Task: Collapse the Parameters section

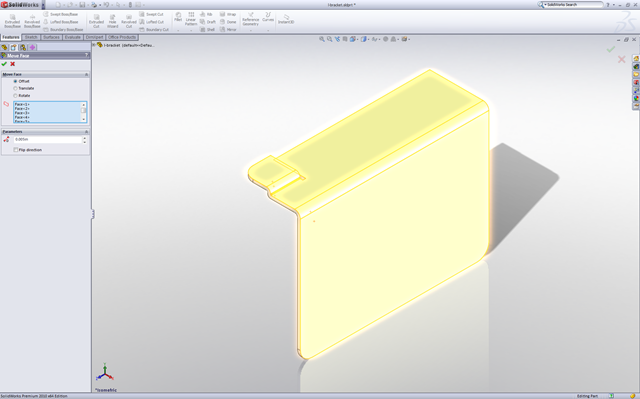Action: point(87,131)
